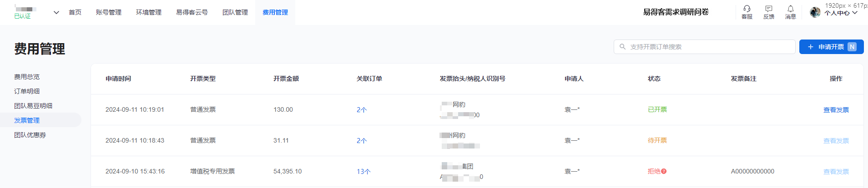This screenshot has height=188, width=868.
Task: Click the red 拒绝 reason info icon
Action: click(x=664, y=171)
